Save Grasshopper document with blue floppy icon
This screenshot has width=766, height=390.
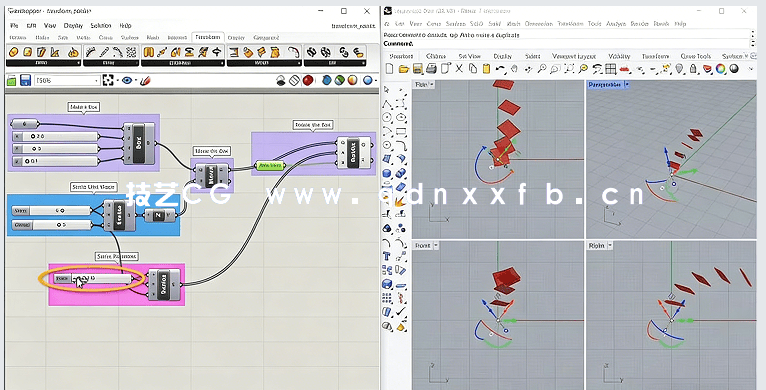(x=25, y=81)
